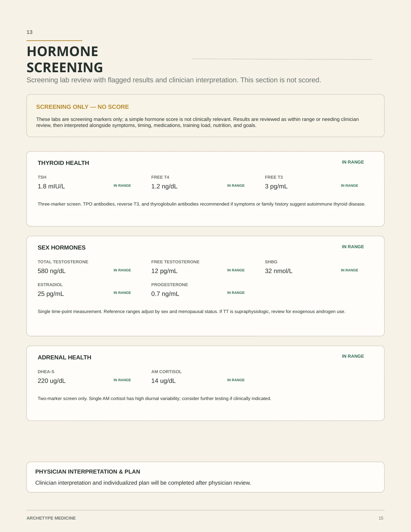This screenshot has height=532, width=411.
Task: Select the note beginning 'Three-marker screen. TPO antibodies'
Action: (x=201, y=204)
